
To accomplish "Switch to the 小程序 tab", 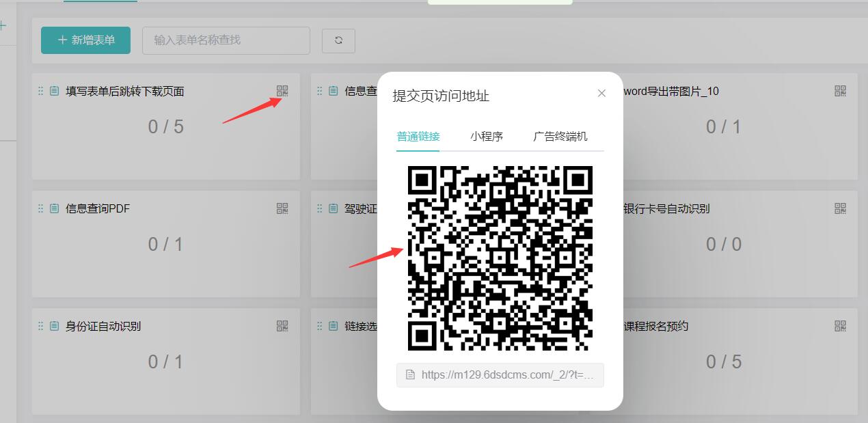I will pos(487,136).
